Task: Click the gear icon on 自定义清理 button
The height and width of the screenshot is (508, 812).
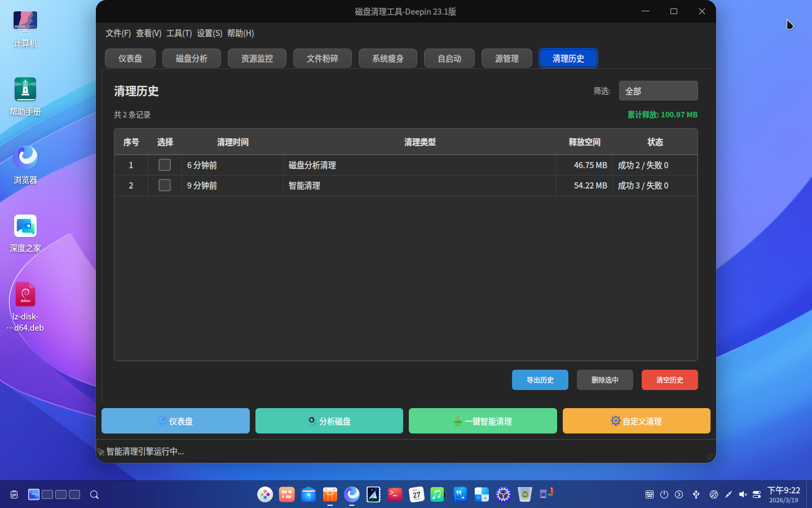Action: [615, 421]
